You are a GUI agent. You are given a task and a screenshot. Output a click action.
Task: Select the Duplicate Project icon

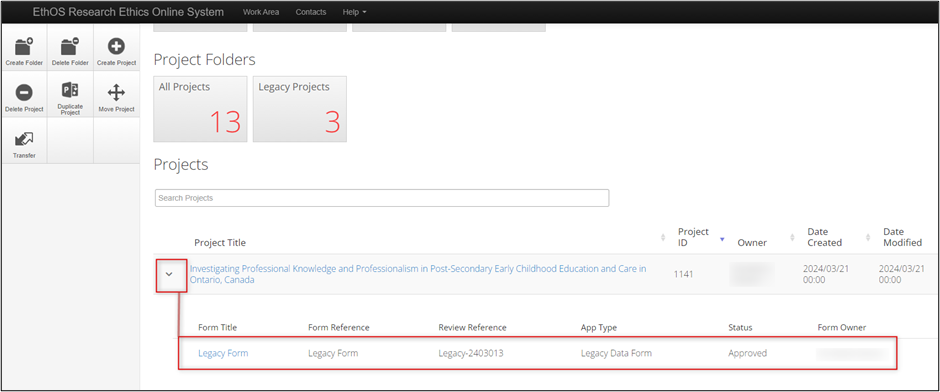(x=70, y=91)
